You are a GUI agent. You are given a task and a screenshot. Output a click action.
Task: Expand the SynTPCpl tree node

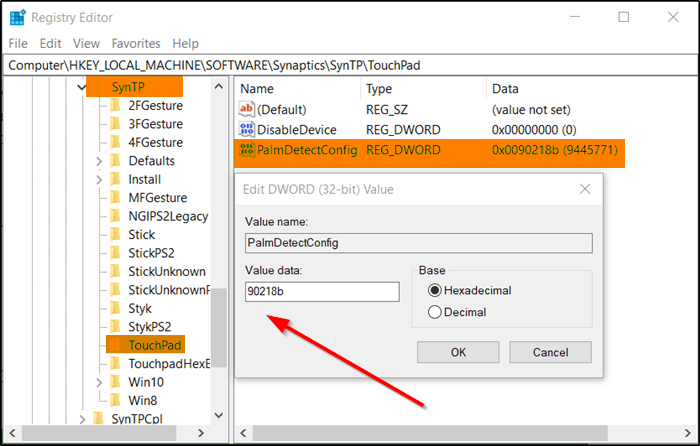[82, 419]
